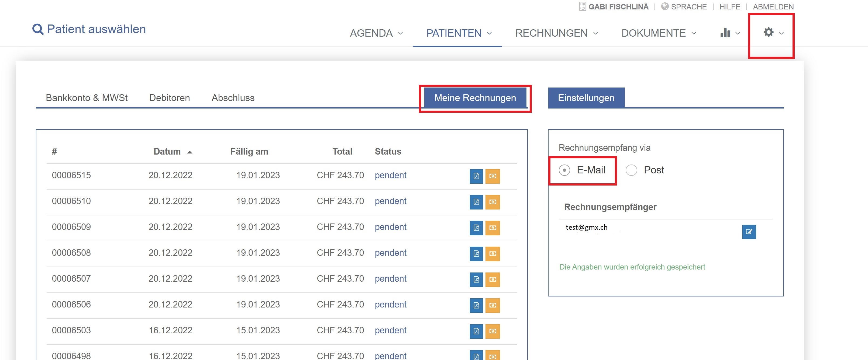The width and height of the screenshot is (868, 360).
Task: Click payment icon for invoice 00006506
Action: pyautogui.click(x=492, y=305)
